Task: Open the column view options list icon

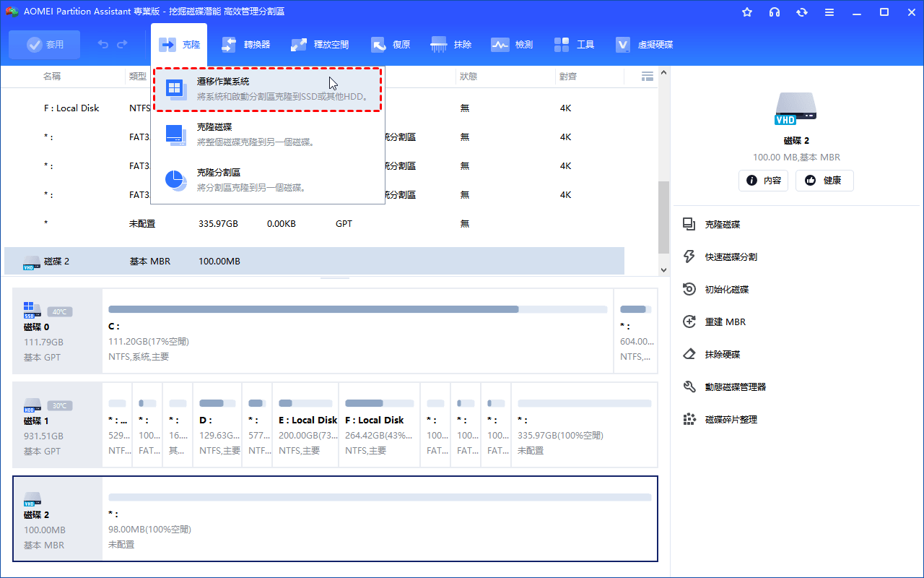Action: [x=647, y=77]
